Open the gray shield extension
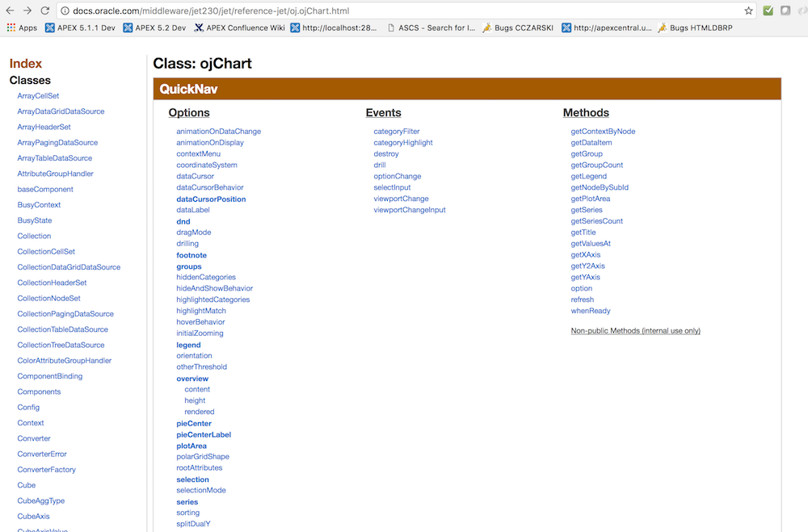This screenshot has height=532, width=808. coord(785,11)
